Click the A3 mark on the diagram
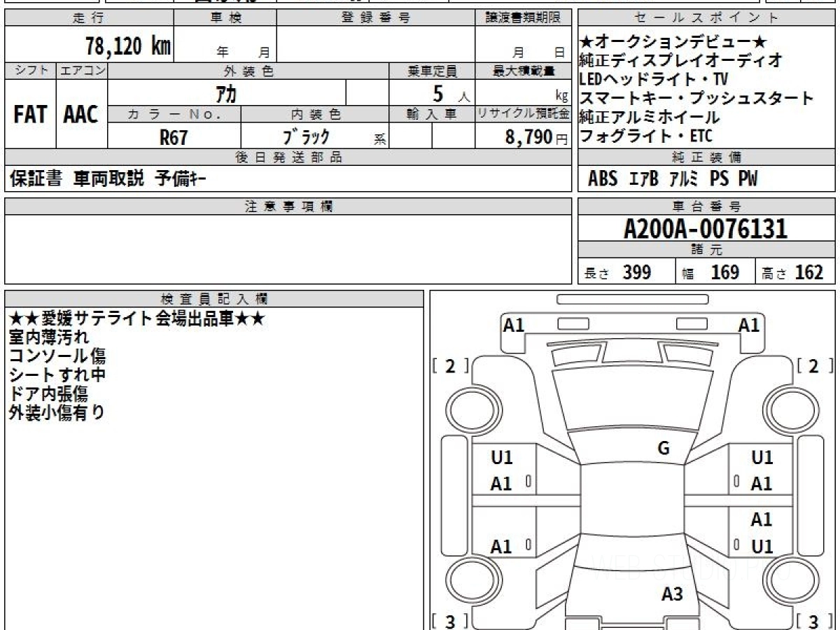This screenshot has width=840, height=630. [672, 595]
